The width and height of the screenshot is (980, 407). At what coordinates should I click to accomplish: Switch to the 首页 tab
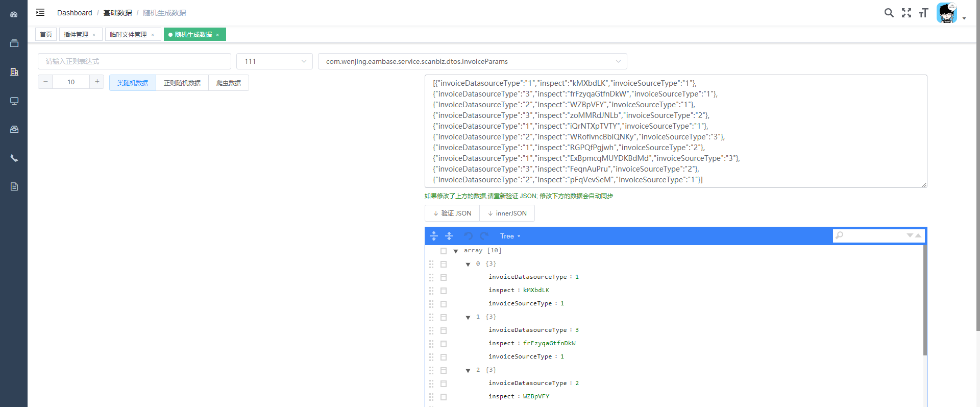click(x=46, y=34)
